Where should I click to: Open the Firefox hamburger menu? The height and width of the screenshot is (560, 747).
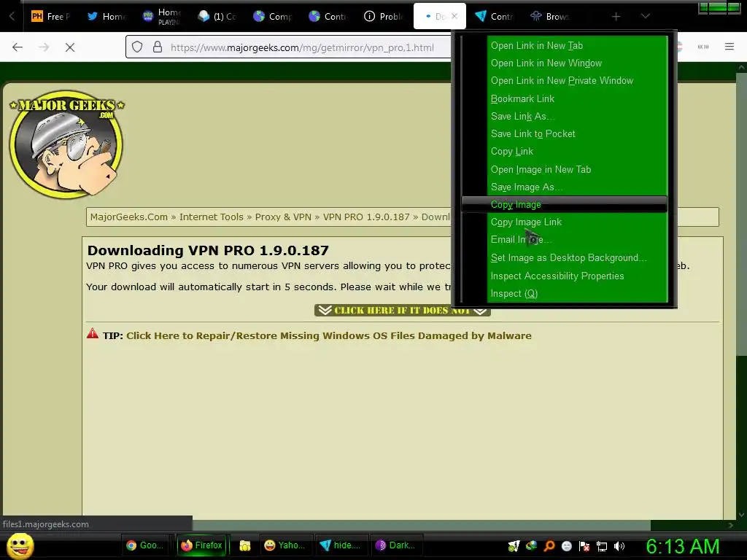pyautogui.click(x=729, y=47)
